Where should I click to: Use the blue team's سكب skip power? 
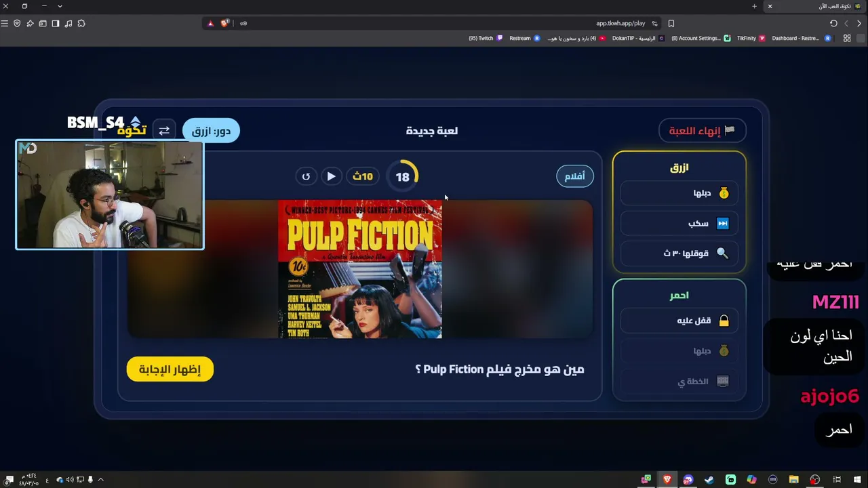679,223
